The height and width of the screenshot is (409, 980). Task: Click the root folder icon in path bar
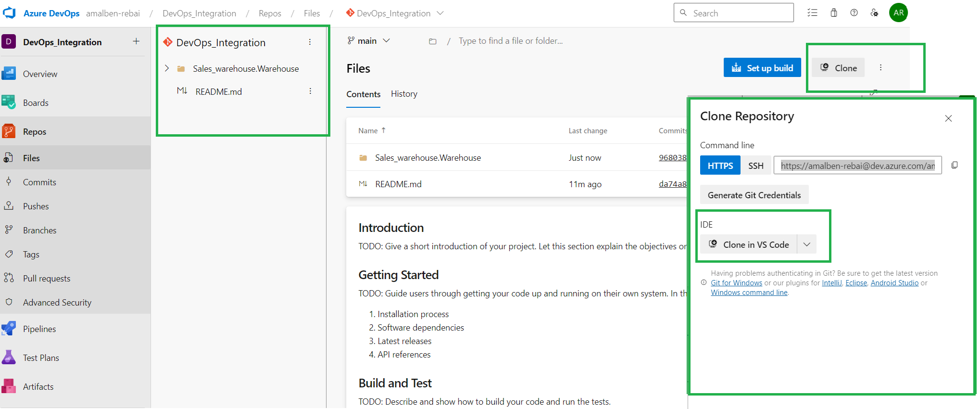[x=433, y=41]
